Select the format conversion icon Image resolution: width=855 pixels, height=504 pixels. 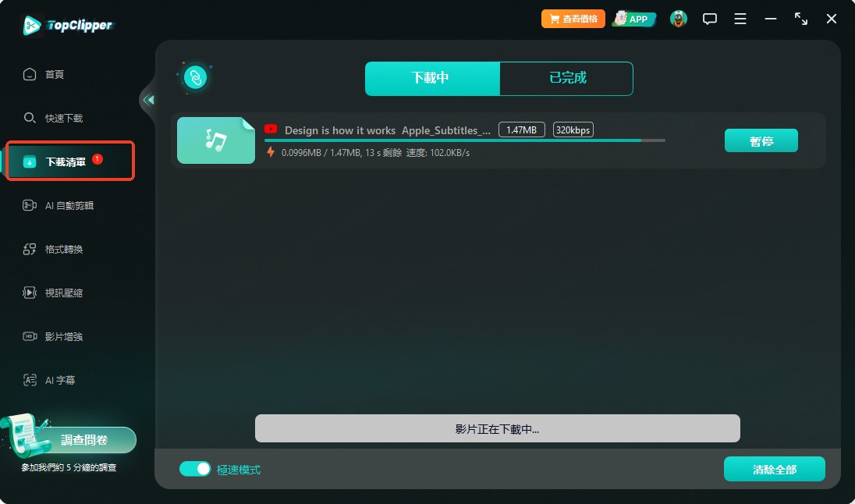[x=30, y=250]
